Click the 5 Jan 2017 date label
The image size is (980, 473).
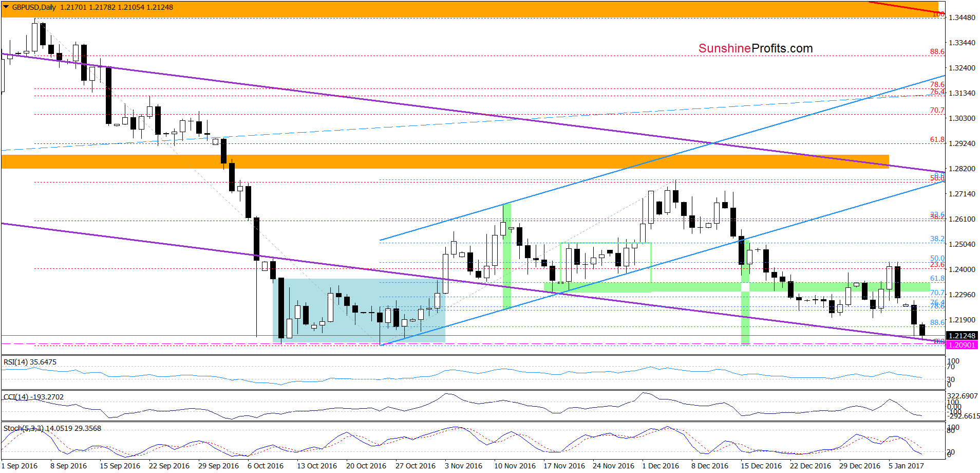[907, 466]
